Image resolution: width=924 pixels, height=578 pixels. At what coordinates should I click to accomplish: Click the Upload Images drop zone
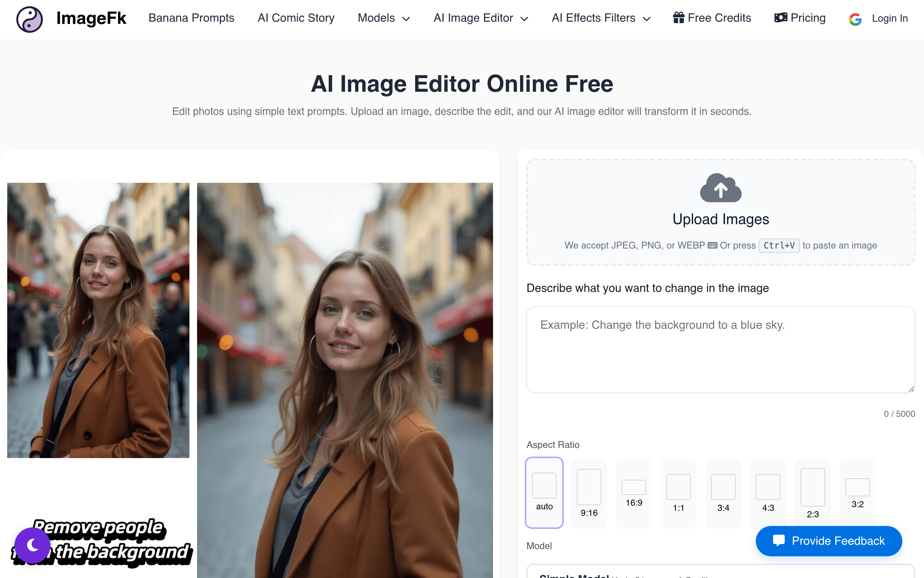coord(720,212)
